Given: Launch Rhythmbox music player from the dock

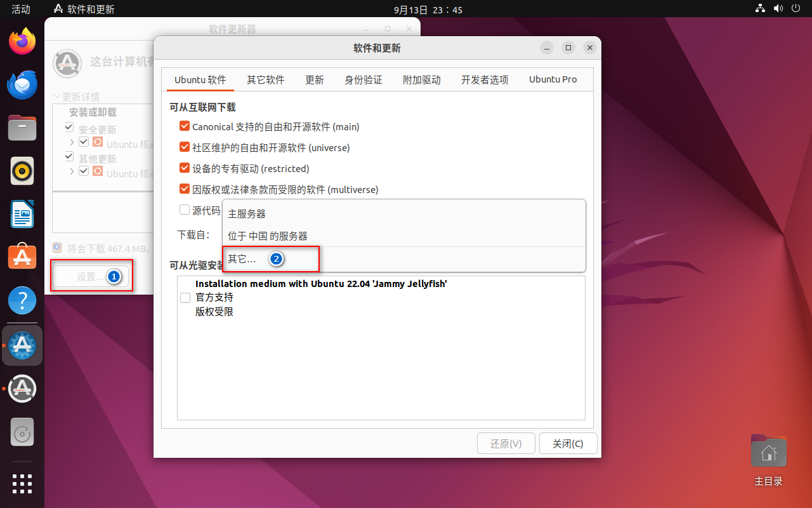Looking at the screenshot, I should point(22,171).
